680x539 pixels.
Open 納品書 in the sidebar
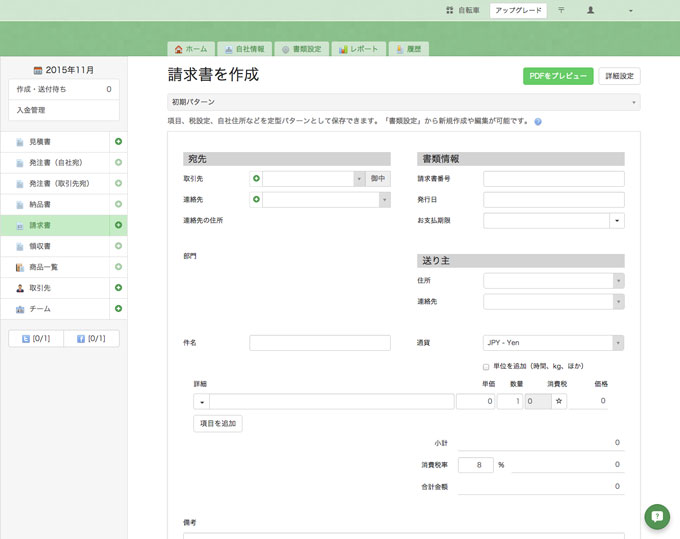[55, 204]
